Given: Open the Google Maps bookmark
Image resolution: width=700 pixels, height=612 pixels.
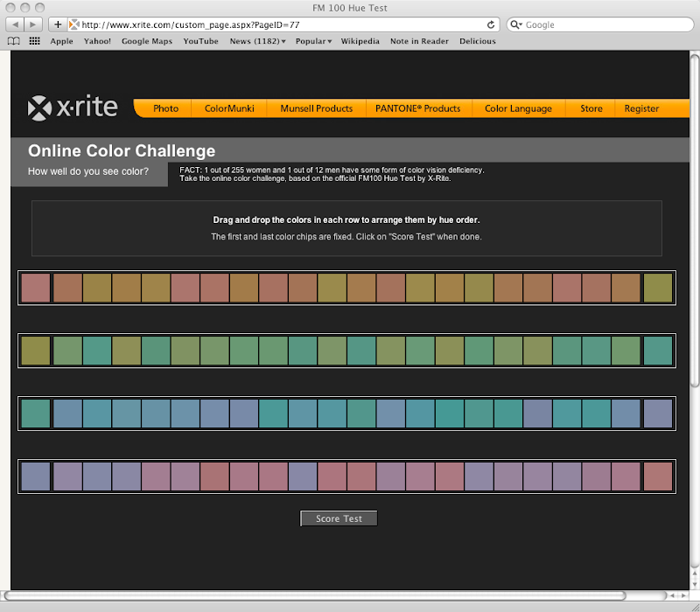Looking at the screenshot, I should coord(147,41).
